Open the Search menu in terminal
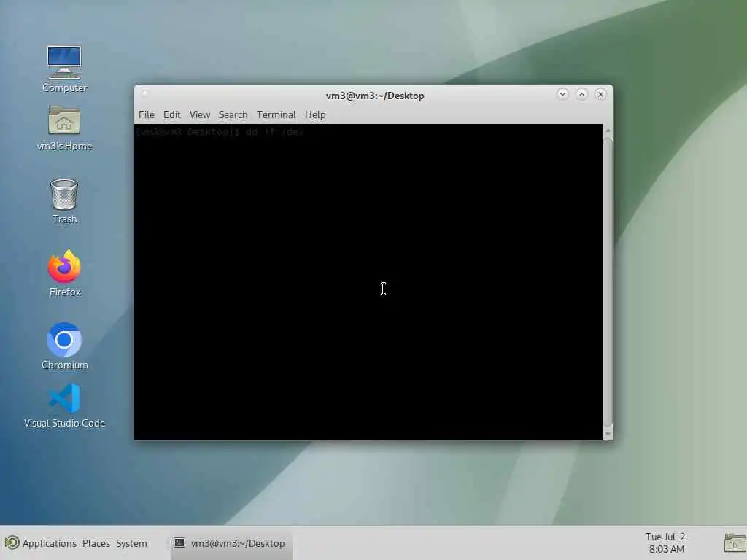The width and height of the screenshot is (747, 560). pyautogui.click(x=233, y=114)
